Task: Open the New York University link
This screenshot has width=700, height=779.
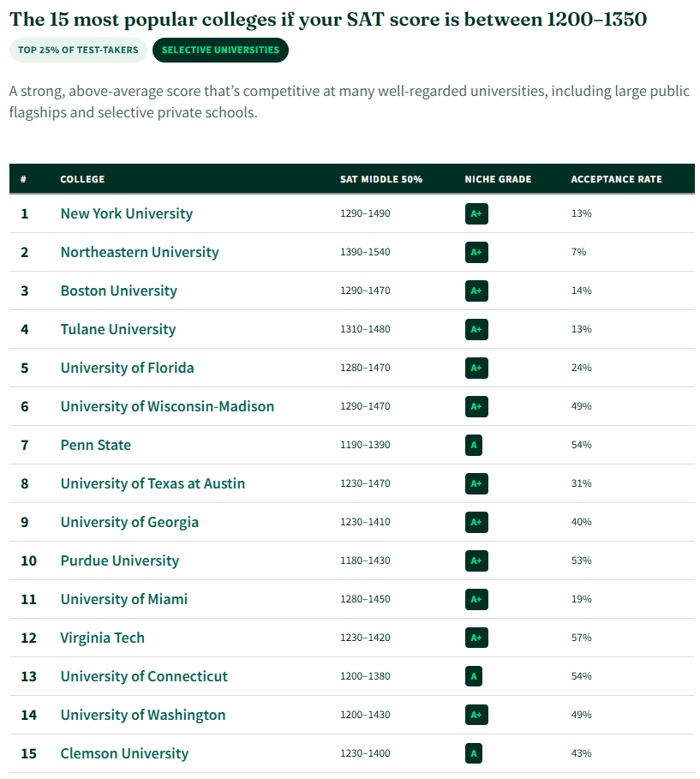Action: click(126, 213)
